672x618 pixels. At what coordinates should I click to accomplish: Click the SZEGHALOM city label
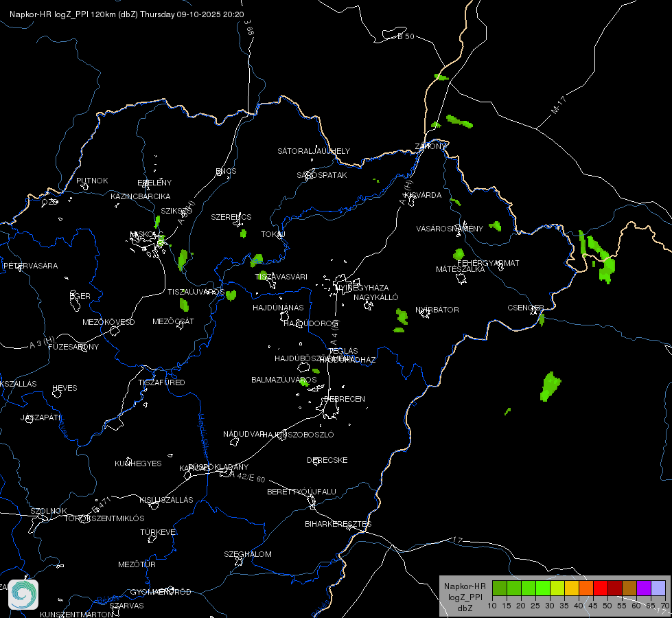(x=248, y=554)
